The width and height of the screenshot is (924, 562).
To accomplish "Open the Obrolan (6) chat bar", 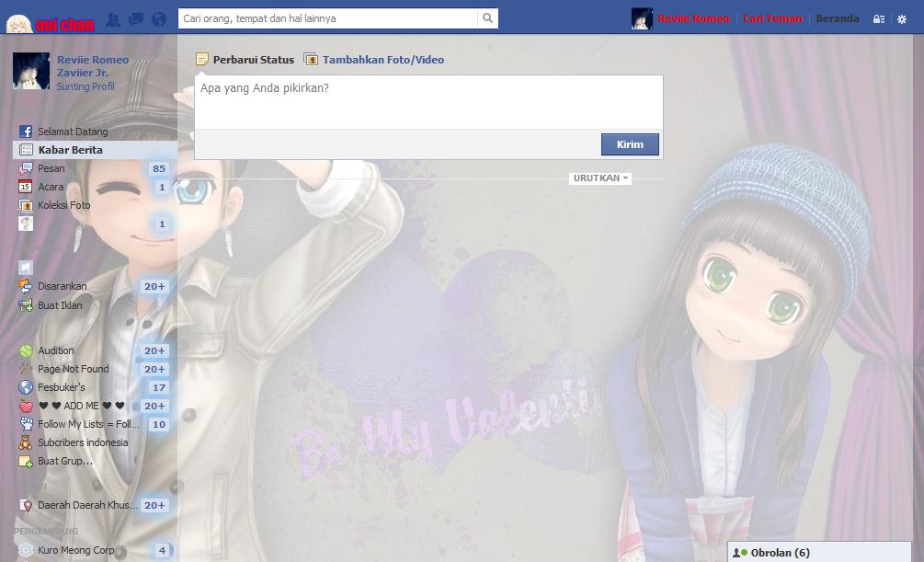I will click(x=819, y=553).
